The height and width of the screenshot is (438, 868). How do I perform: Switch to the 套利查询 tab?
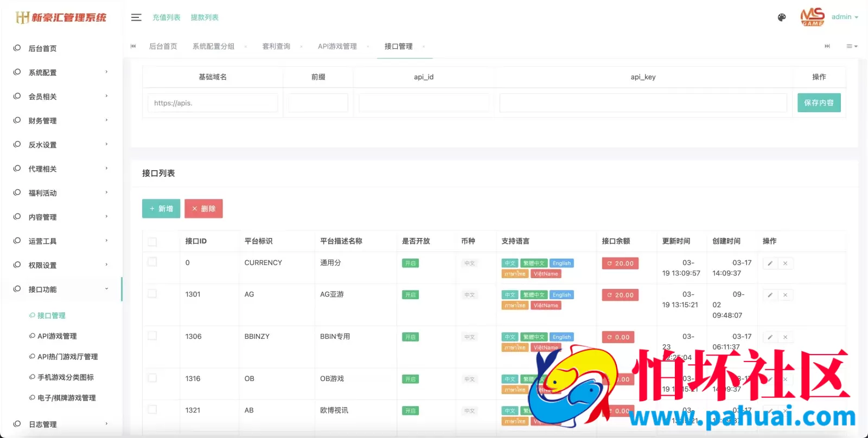click(x=276, y=46)
